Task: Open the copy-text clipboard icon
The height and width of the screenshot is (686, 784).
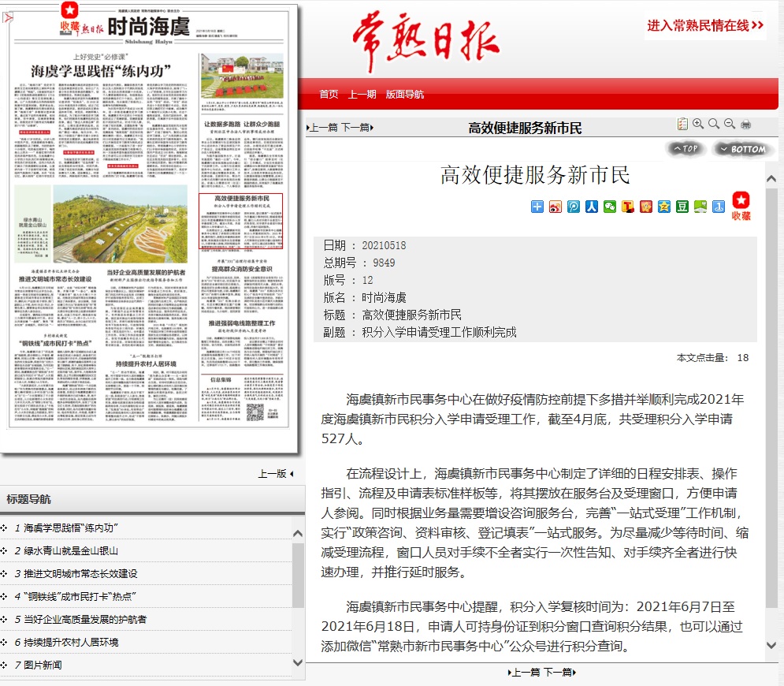Action: 682,124
